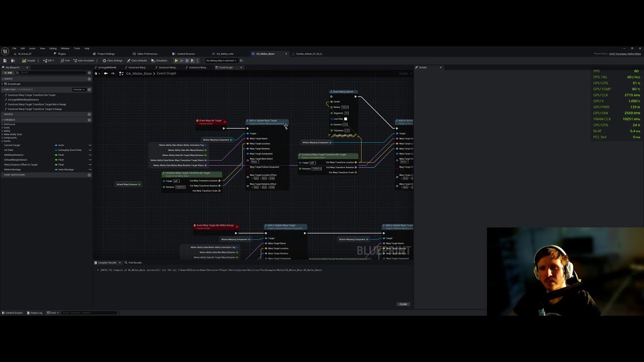Open the debug object selector dropdown
This screenshot has width=644, height=362.
point(222,60)
